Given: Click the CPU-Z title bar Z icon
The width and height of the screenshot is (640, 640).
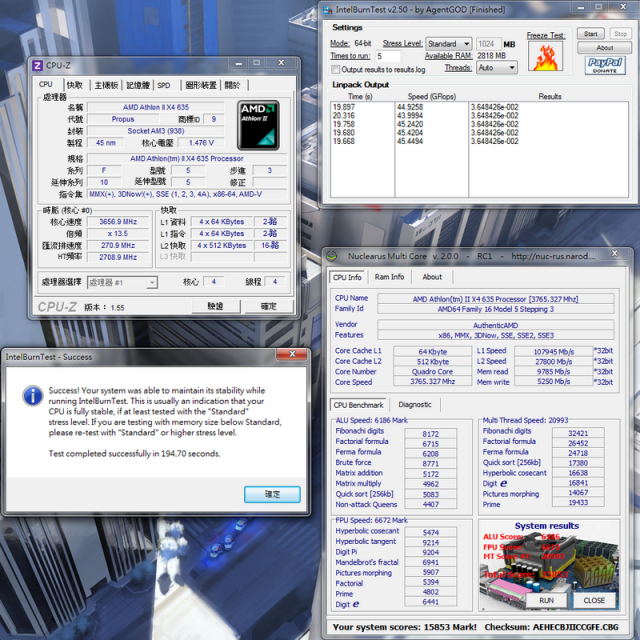Looking at the screenshot, I should point(37,66).
